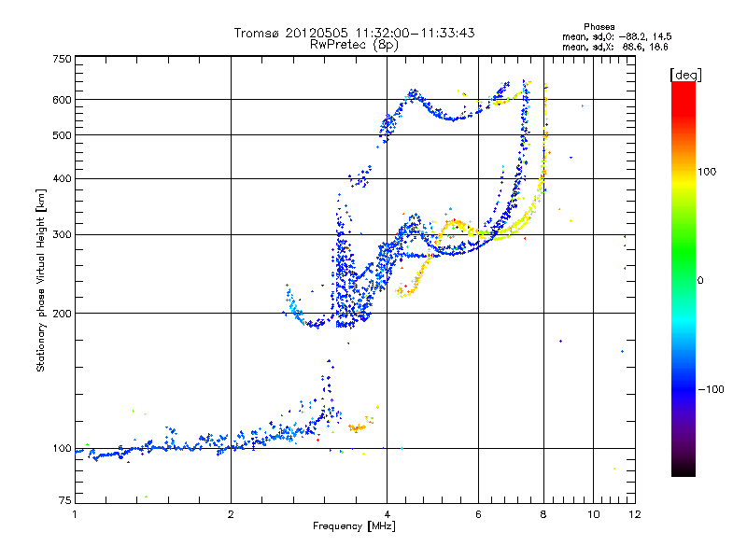Click the x-axis tick label '8'
This screenshot has width=747, height=560.
(x=543, y=514)
